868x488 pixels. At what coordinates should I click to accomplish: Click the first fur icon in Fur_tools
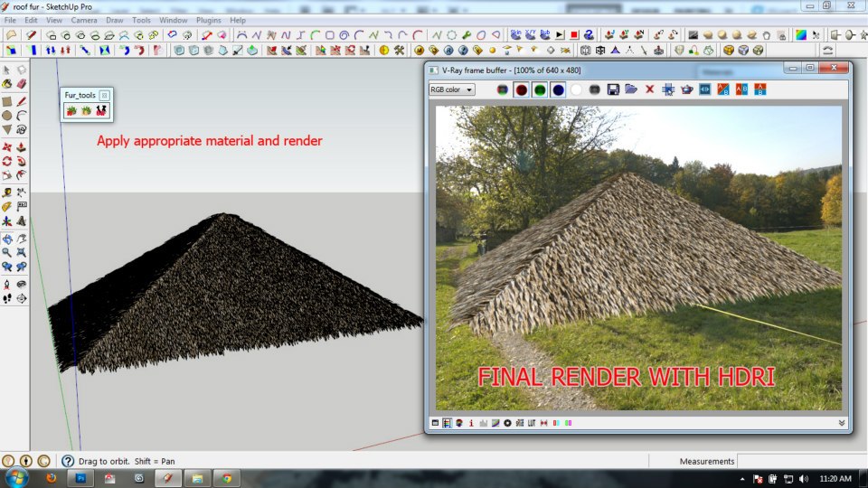(x=71, y=111)
